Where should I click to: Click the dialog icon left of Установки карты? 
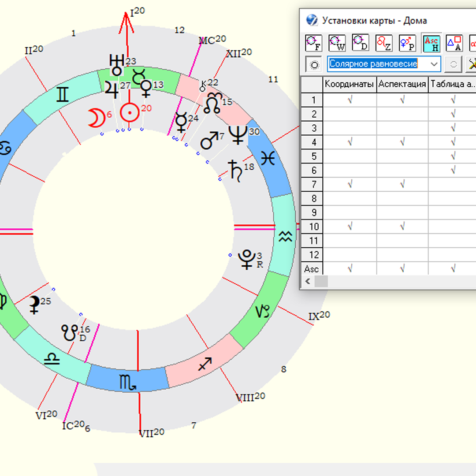(x=312, y=20)
